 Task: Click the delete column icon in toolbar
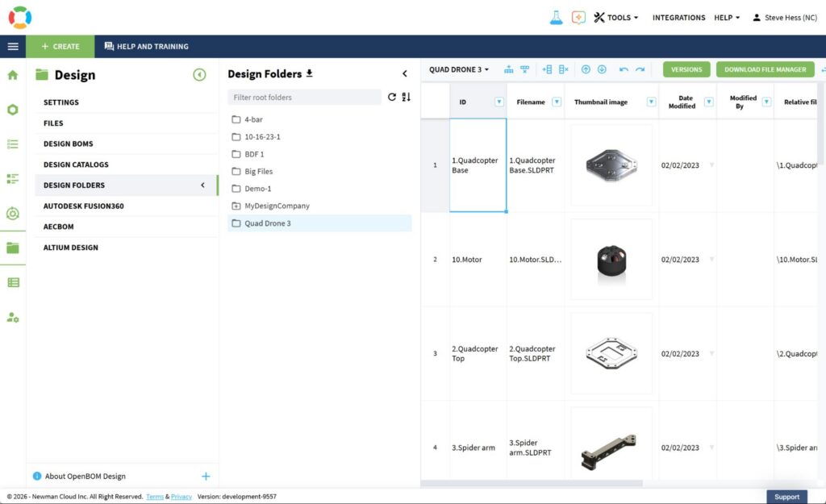pyautogui.click(x=564, y=69)
